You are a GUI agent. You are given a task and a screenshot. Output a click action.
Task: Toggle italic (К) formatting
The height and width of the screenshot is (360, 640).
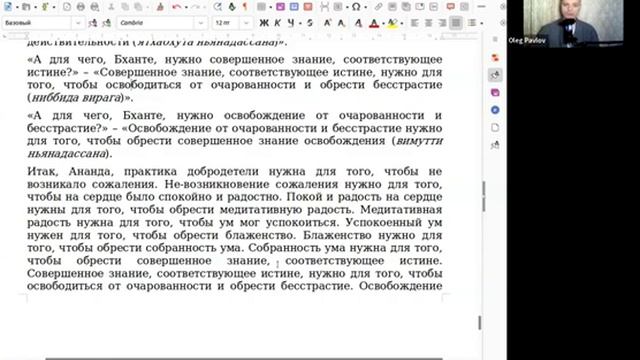[277, 23]
